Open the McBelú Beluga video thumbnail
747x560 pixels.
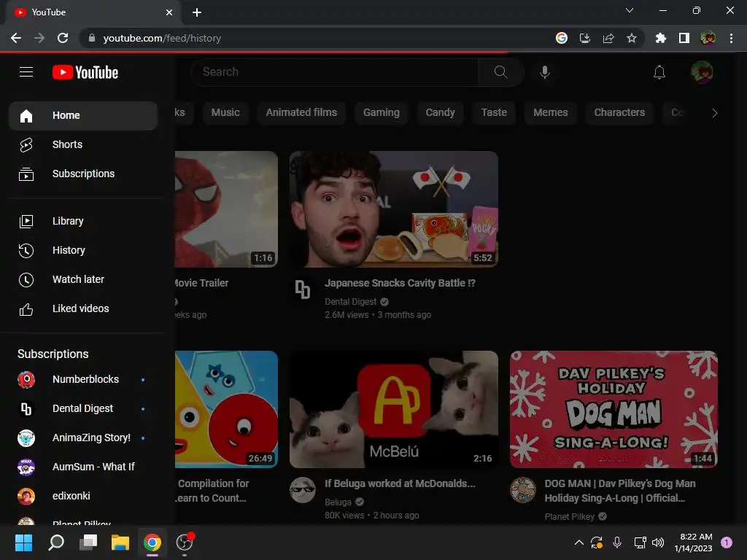tap(394, 410)
